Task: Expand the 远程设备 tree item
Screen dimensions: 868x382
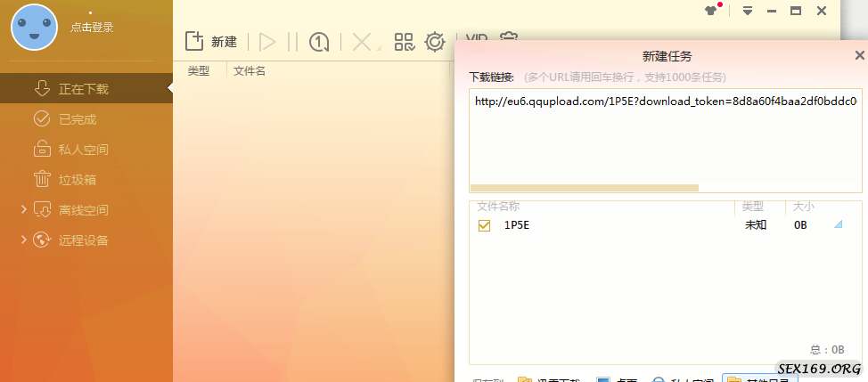Action: (x=22, y=240)
